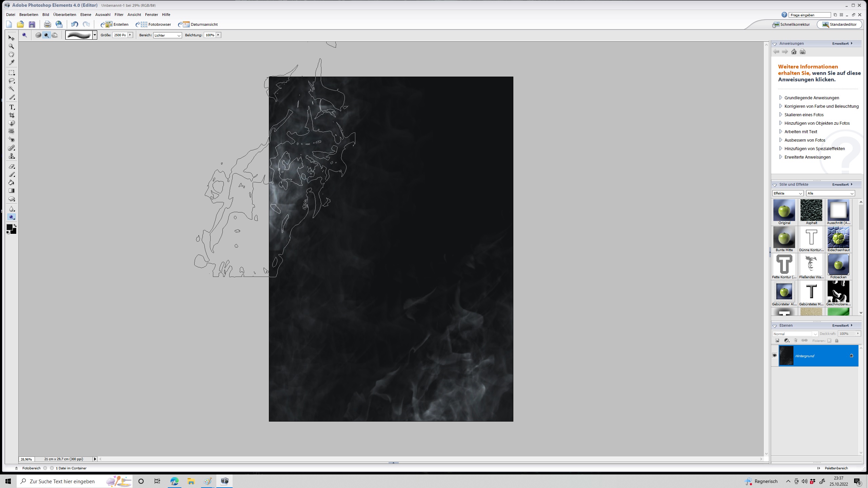Open the Überarbeiten menu

[x=64, y=15]
